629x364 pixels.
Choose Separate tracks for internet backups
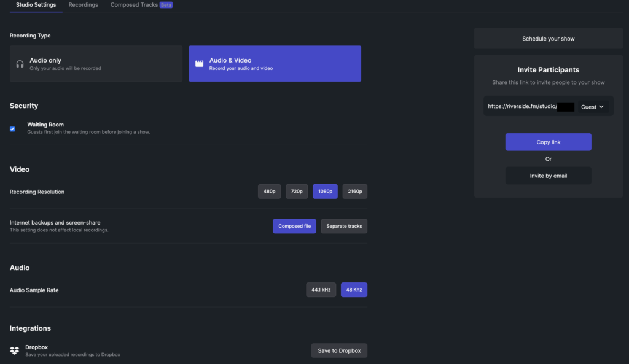tap(344, 226)
